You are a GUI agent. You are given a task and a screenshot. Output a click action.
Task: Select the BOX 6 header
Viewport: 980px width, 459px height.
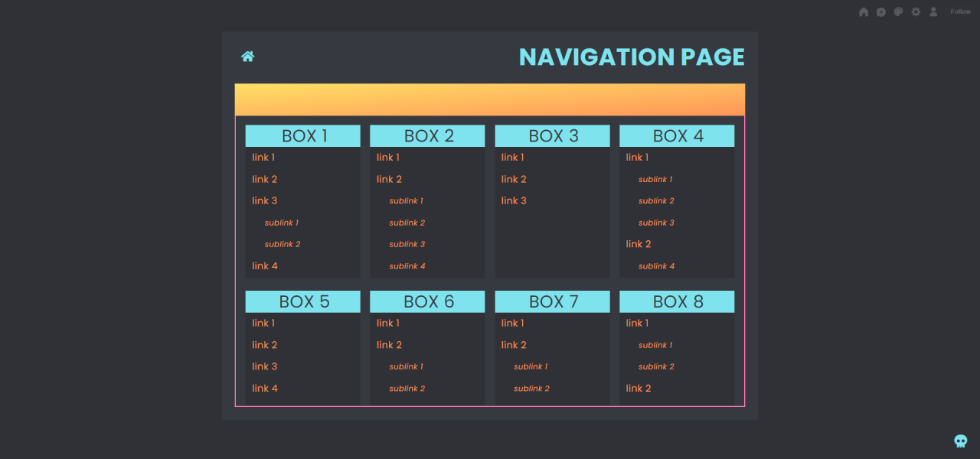[427, 301]
